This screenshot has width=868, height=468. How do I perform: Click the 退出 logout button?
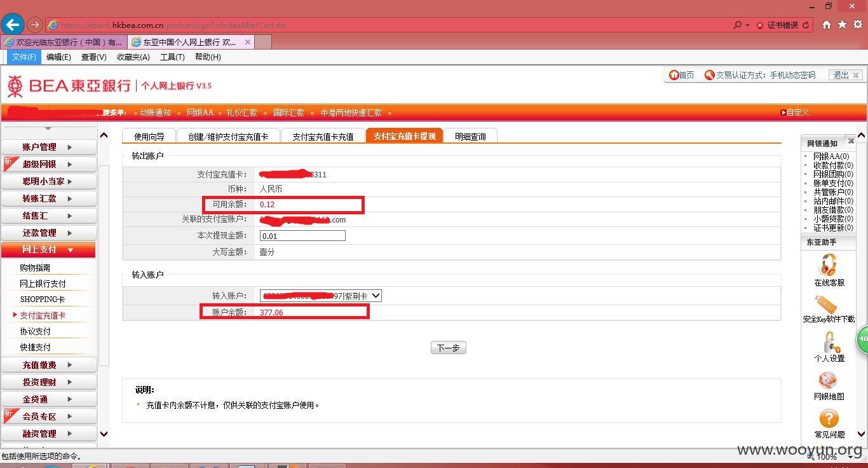click(846, 75)
